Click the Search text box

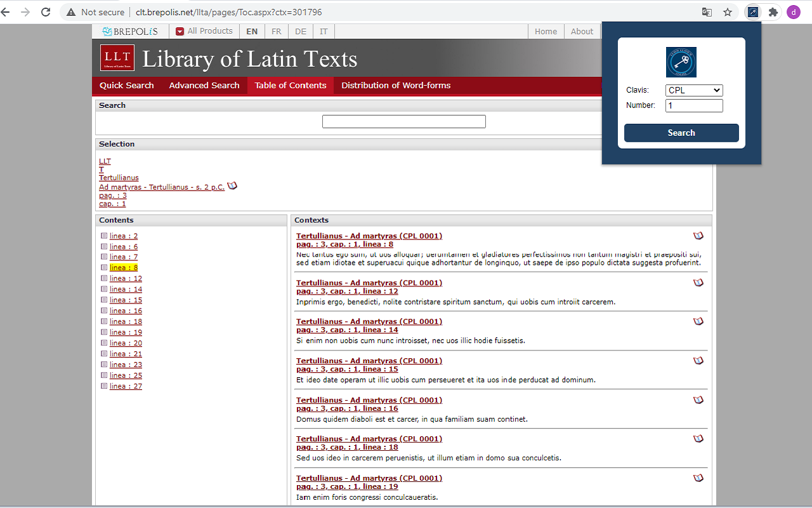(404, 121)
